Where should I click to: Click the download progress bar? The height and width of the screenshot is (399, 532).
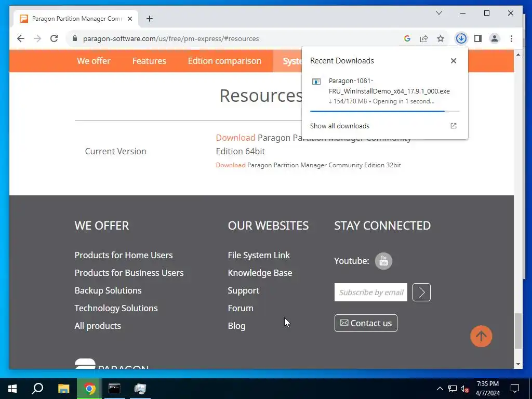click(x=385, y=111)
